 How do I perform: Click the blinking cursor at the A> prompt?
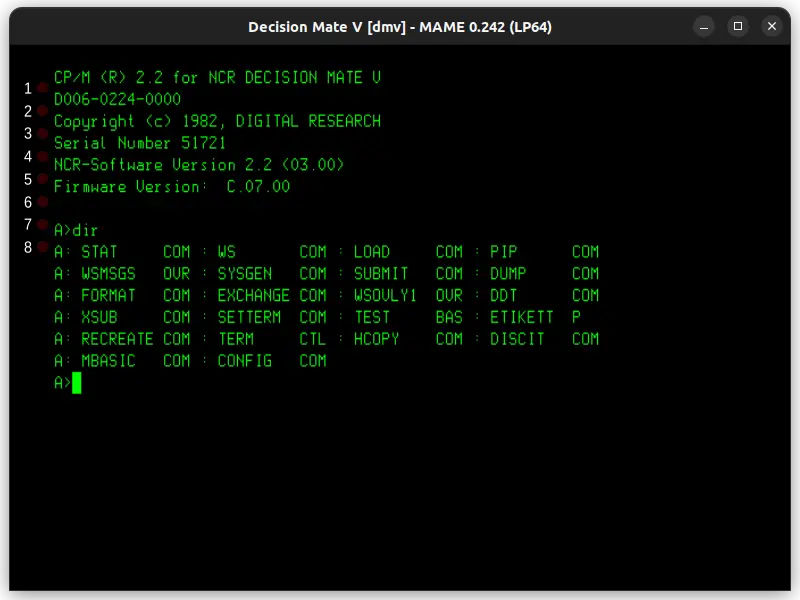[x=78, y=383]
